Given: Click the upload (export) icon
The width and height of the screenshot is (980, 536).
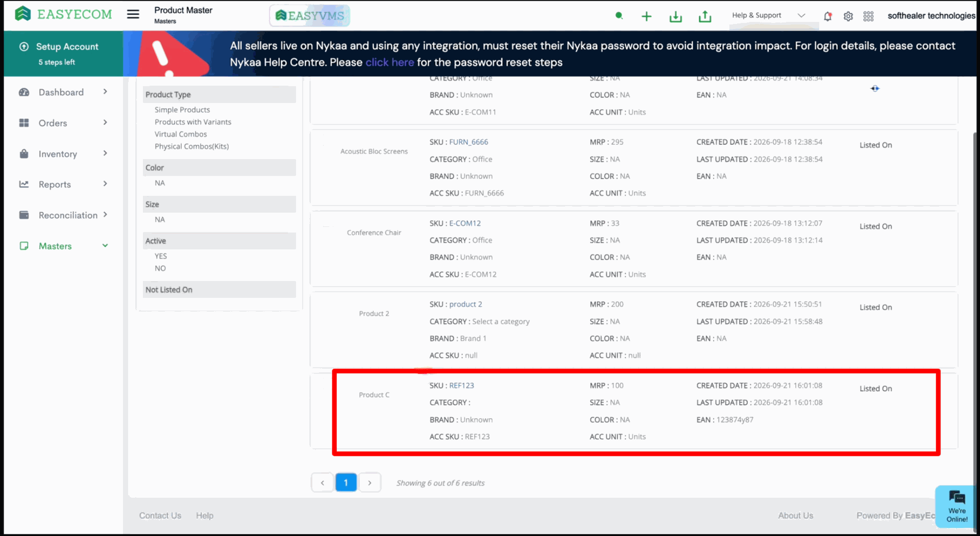Looking at the screenshot, I should coord(704,16).
